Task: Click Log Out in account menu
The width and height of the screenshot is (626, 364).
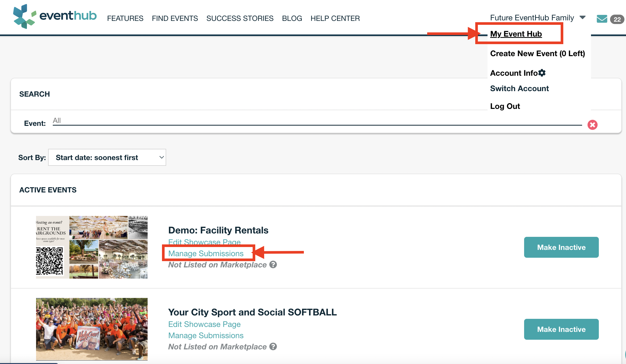Action: pyautogui.click(x=505, y=106)
